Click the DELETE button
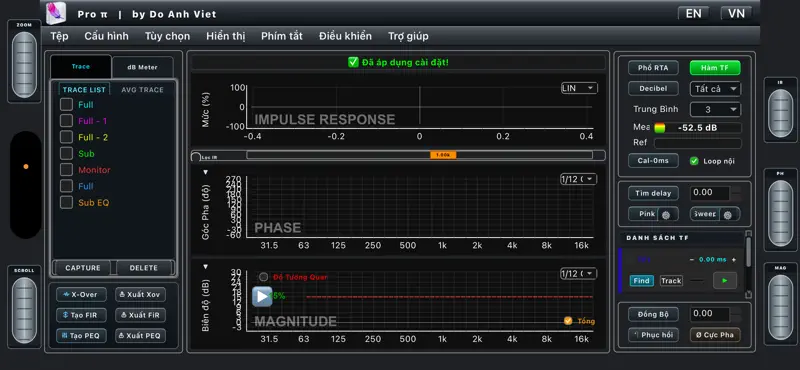Image resolution: width=800 pixels, height=370 pixels. click(x=144, y=268)
